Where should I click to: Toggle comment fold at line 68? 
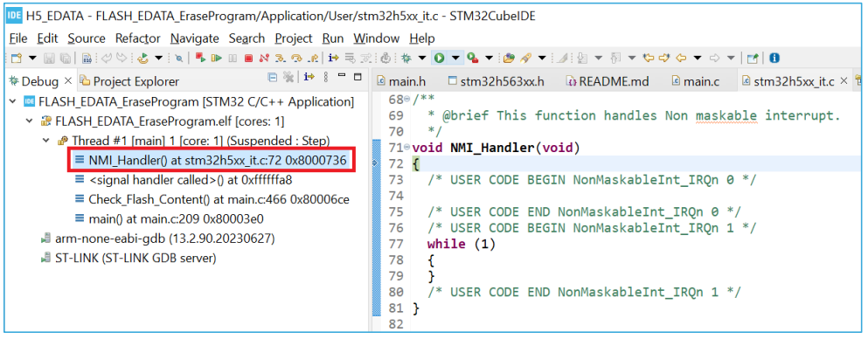[x=407, y=100]
